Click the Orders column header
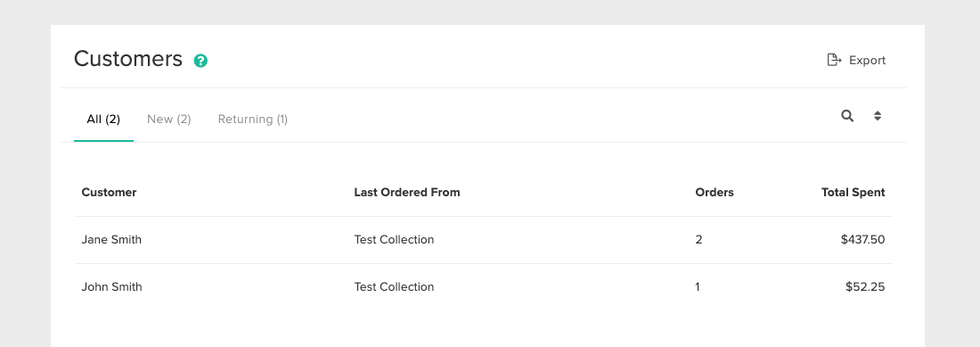Viewport: 980px width, 347px height. 715,193
